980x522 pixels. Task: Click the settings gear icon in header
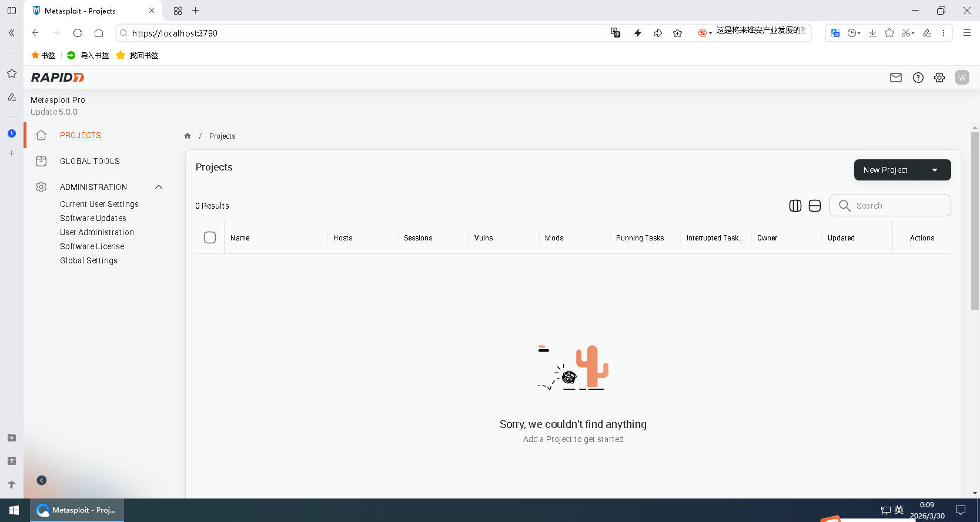(x=939, y=78)
